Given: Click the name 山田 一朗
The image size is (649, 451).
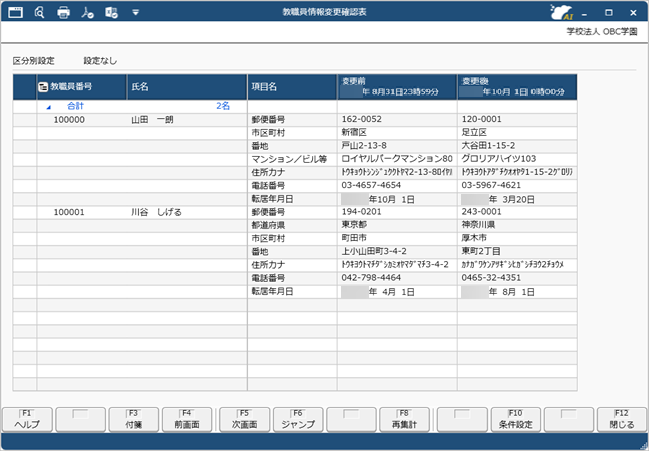Looking at the screenshot, I should coord(152,120).
